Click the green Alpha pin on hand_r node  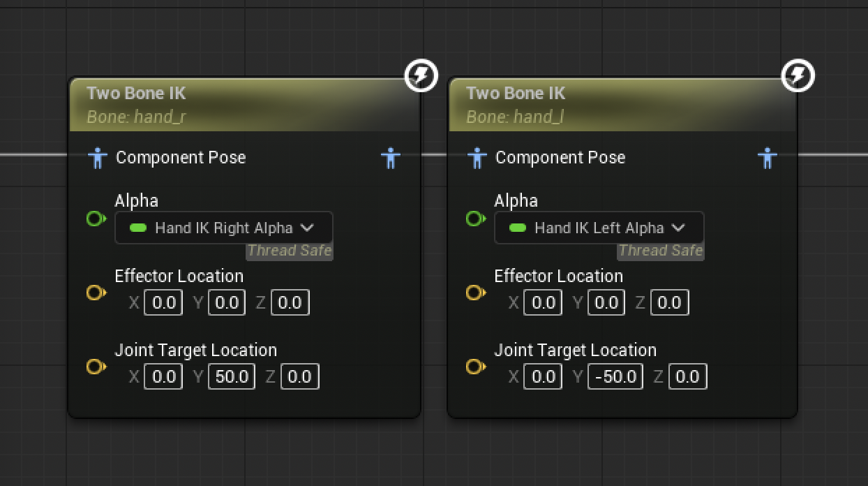[96, 219]
